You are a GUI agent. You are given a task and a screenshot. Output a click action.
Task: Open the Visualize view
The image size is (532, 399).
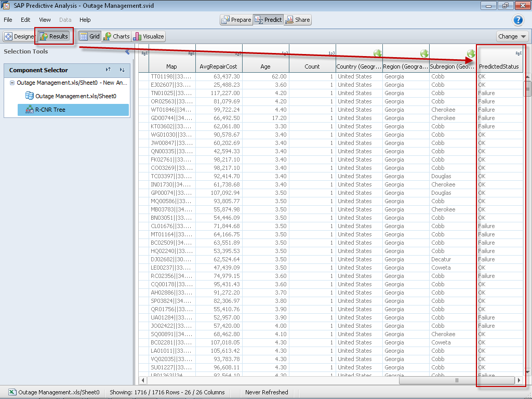149,36
